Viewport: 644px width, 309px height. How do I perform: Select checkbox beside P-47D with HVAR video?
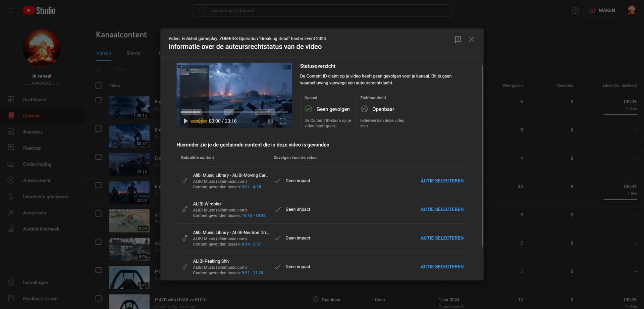[x=98, y=298]
